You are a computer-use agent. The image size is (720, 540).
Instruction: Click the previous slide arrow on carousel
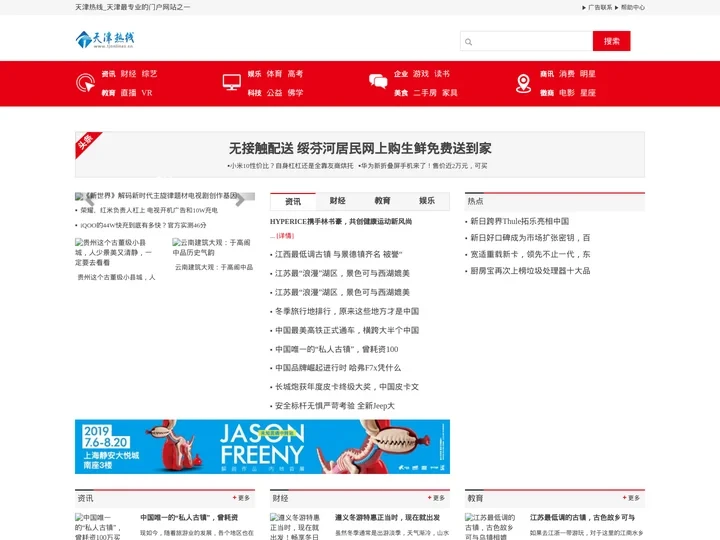(90, 200)
